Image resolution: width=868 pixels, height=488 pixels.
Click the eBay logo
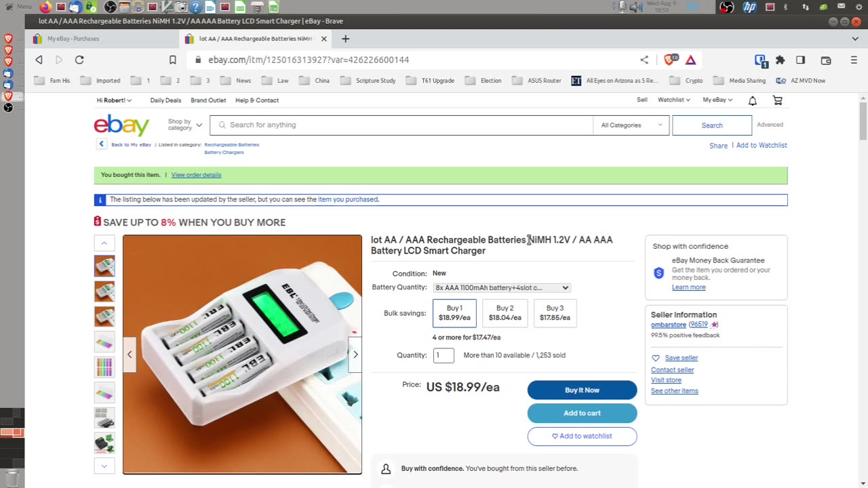pos(121,125)
